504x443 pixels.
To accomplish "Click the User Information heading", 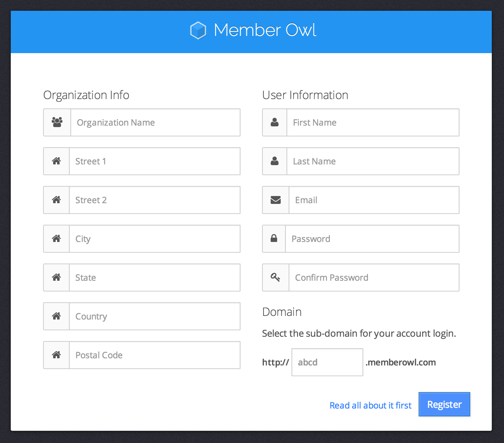I will [305, 95].
